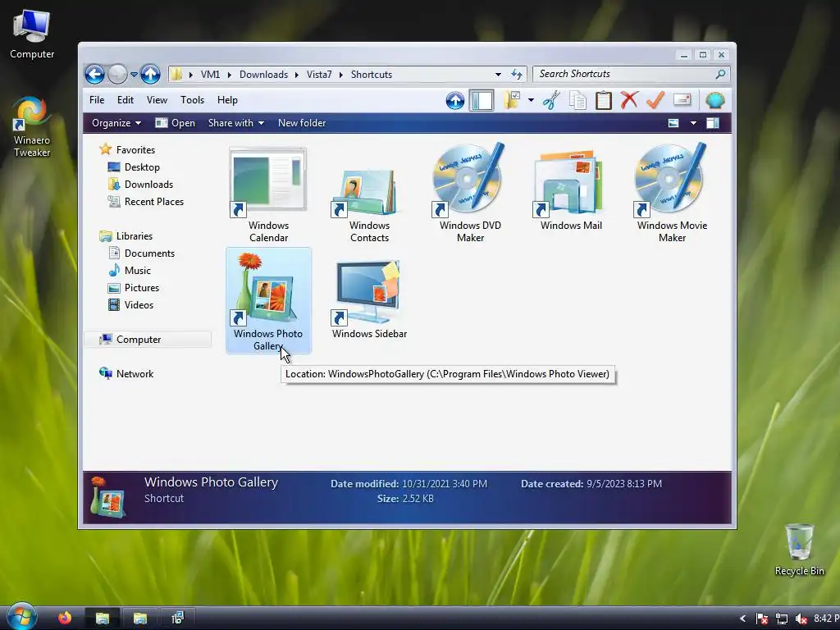
Task: Expand the arrow after Vista7 breadcrumb
Action: pos(340,75)
